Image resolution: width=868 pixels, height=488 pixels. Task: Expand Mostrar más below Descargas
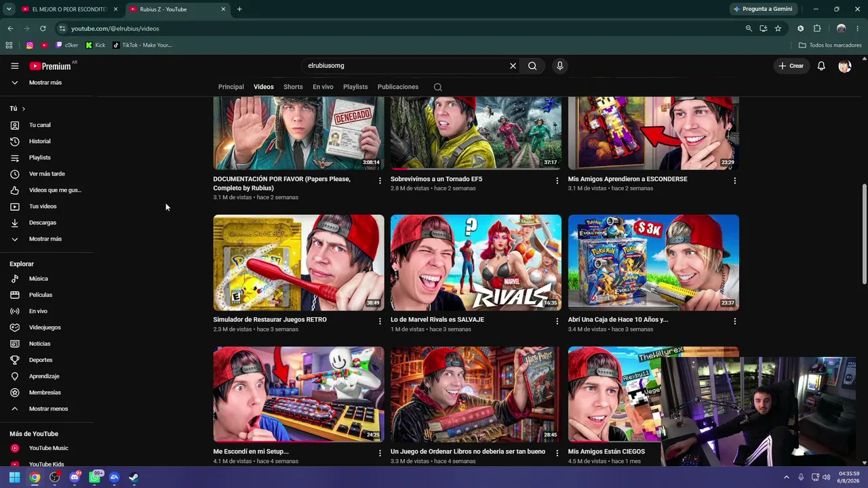(46, 239)
